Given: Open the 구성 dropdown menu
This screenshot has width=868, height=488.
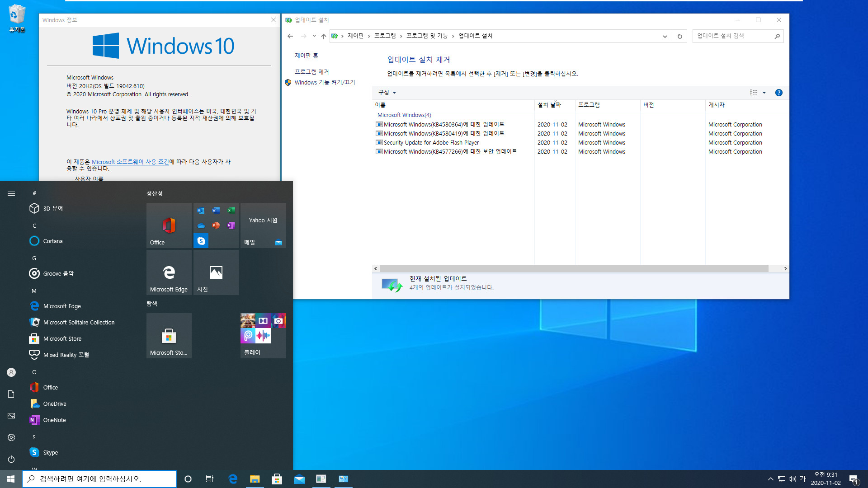Looking at the screenshot, I should tap(387, 92).
